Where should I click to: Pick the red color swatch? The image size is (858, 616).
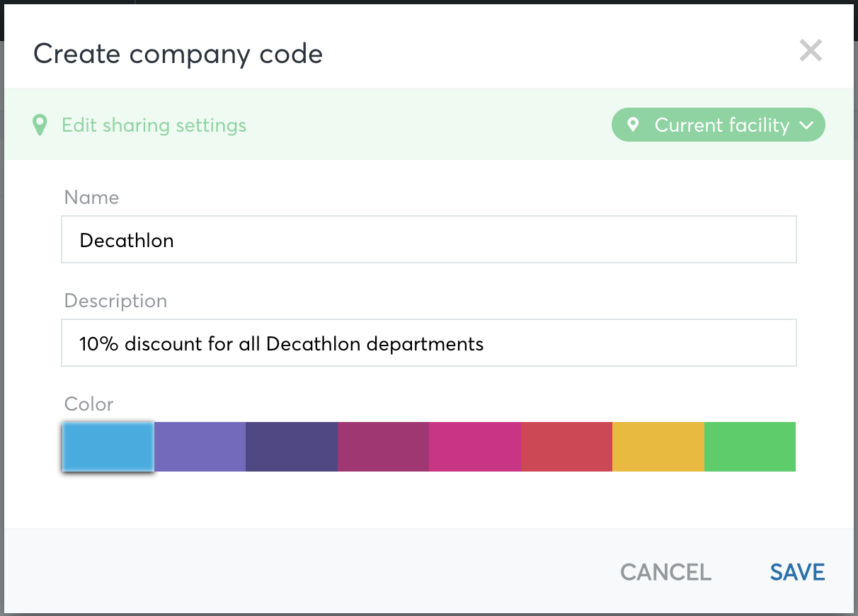566,447
